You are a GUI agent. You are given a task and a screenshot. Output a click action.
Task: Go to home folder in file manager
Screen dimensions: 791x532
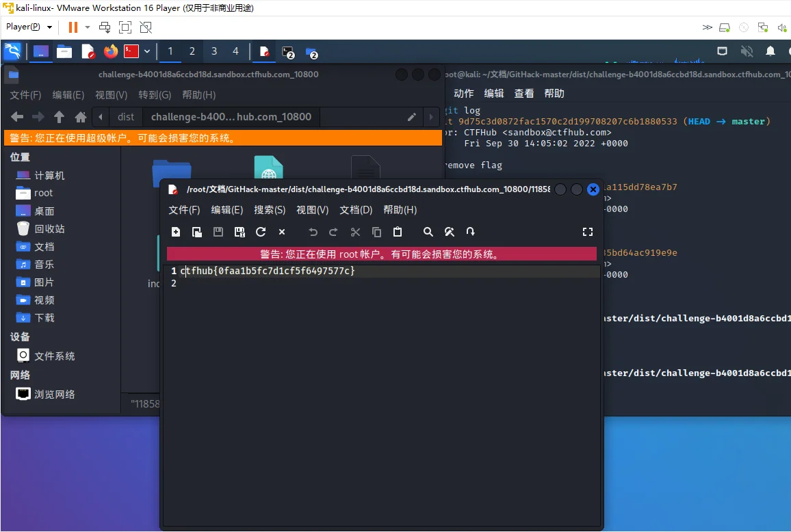click(x=81, y=117)
